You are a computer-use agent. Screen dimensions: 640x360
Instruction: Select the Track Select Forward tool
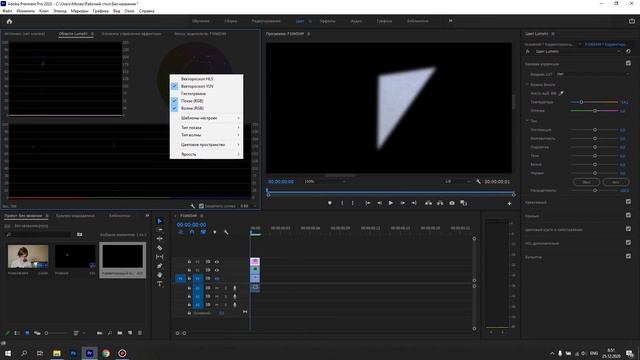tap(160, 230)
